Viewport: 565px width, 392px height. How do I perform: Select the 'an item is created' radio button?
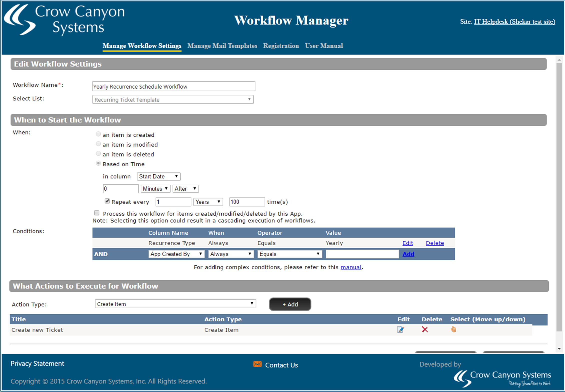(98, 134)
